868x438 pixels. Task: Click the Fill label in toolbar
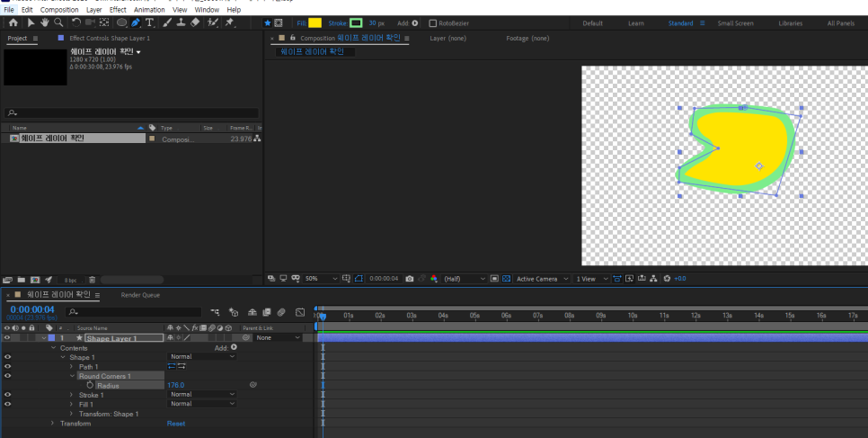coord(302,23)
